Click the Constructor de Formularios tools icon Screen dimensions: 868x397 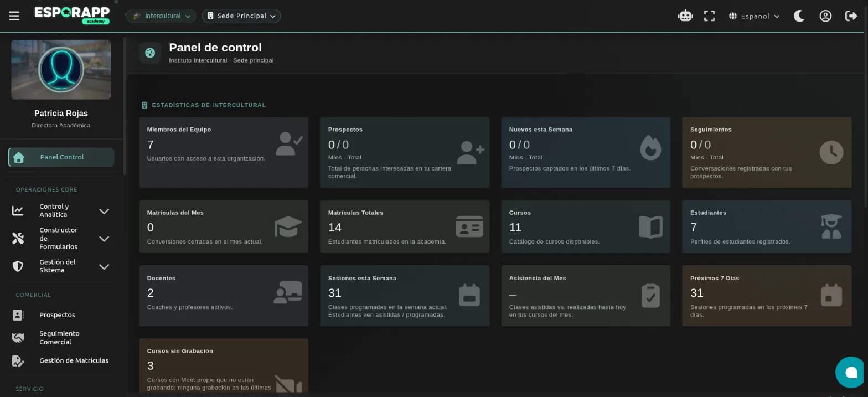coord(18,239)
